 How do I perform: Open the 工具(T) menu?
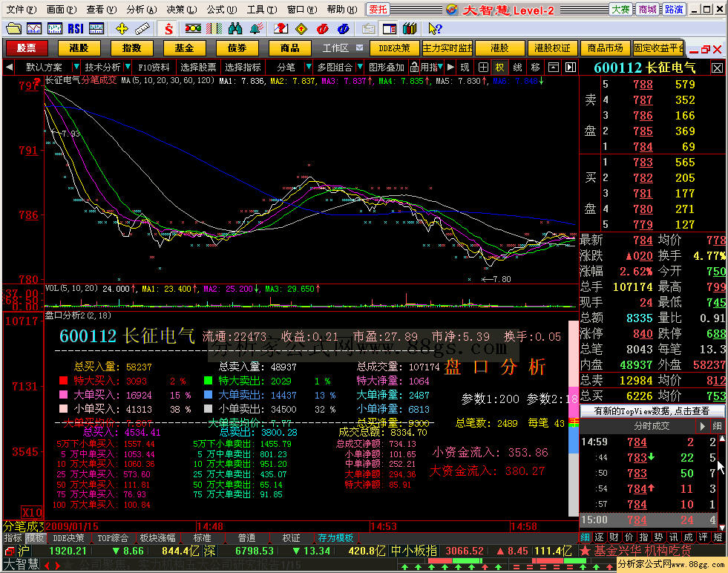point(262,10)
